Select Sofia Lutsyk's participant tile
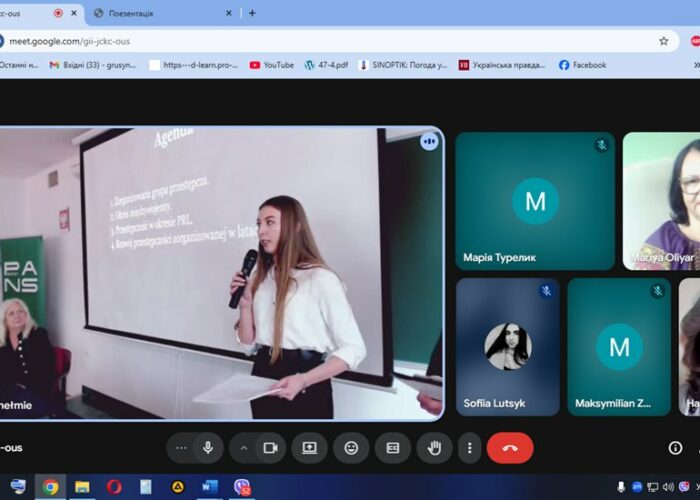The width and height of the screenshot is (700, 500). pyautogui.click(x=507, y=347)
